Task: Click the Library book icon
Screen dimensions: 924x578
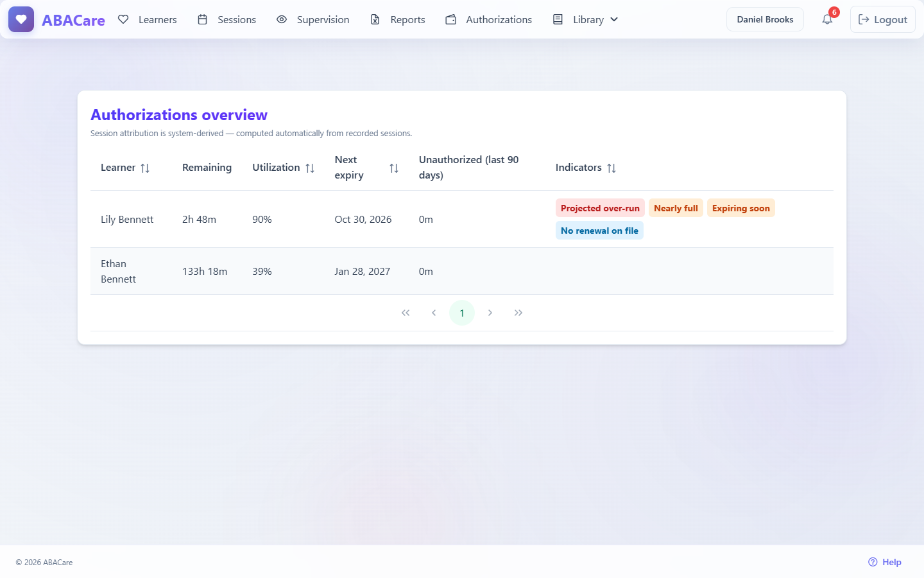Action: coord(558,19)
